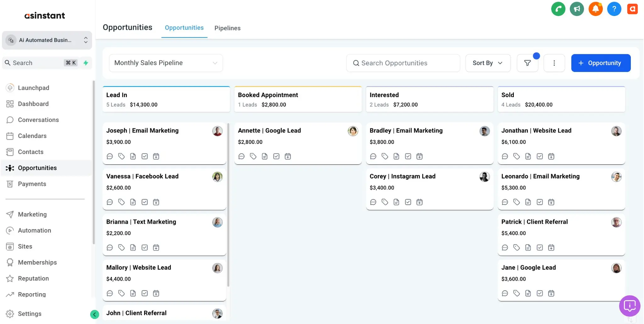Open the filter funnel icon

coord(528,63)
